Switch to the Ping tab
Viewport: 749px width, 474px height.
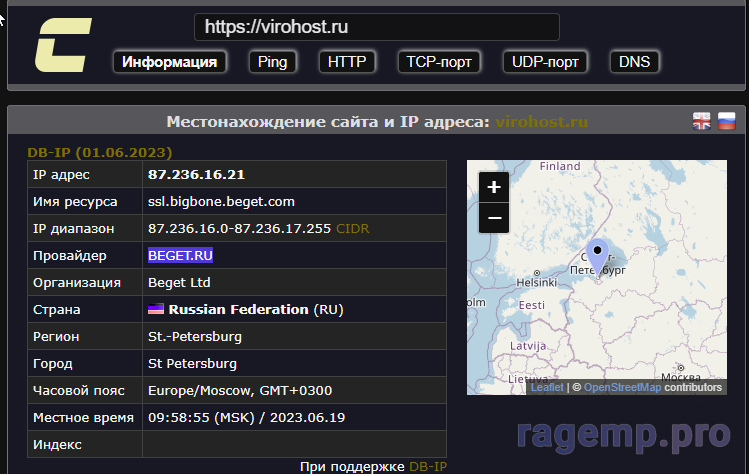point(272,62)
